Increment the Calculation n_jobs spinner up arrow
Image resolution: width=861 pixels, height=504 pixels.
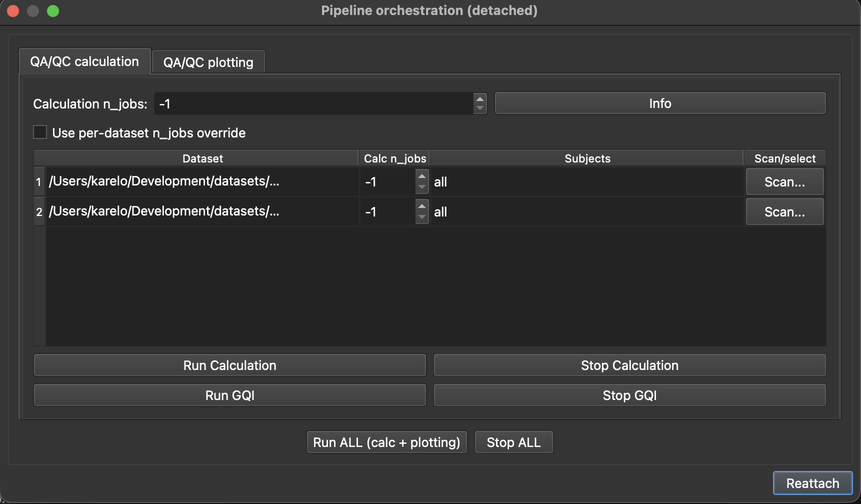click(x=480, y=98)
